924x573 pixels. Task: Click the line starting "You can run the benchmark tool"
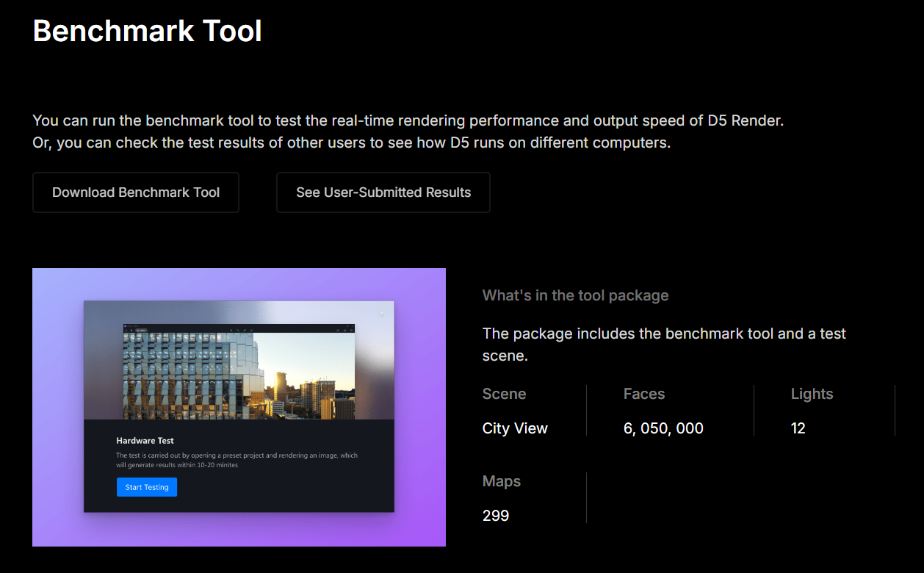click(408, 120)
